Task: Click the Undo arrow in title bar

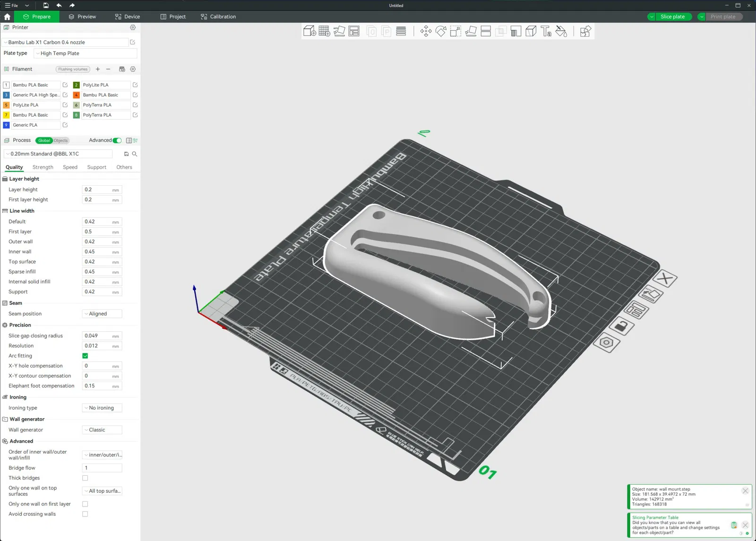Action: click(x=59, y=6)
